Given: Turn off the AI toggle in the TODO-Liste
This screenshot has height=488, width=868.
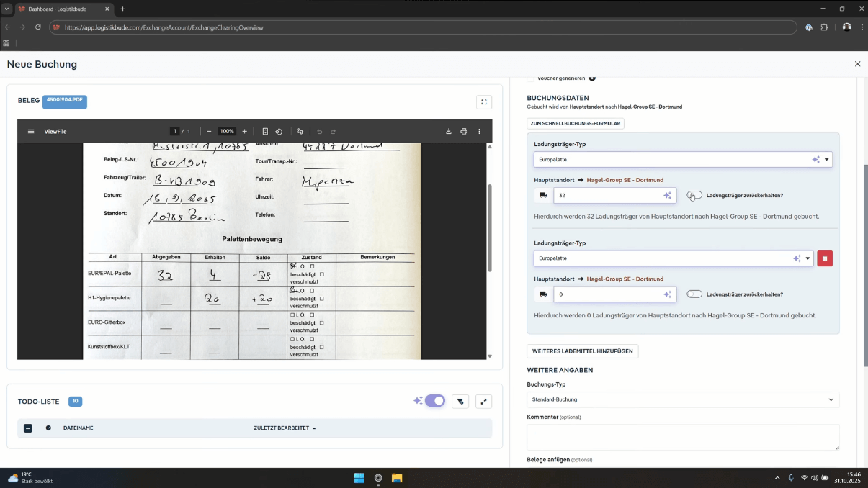Looking at the screenshot, I should click(435, 401).
